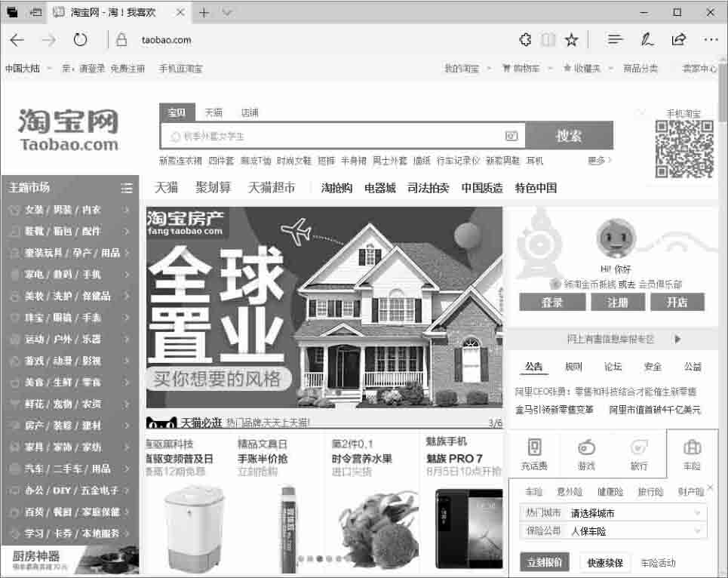Click the 注册 button

[618, 303]
